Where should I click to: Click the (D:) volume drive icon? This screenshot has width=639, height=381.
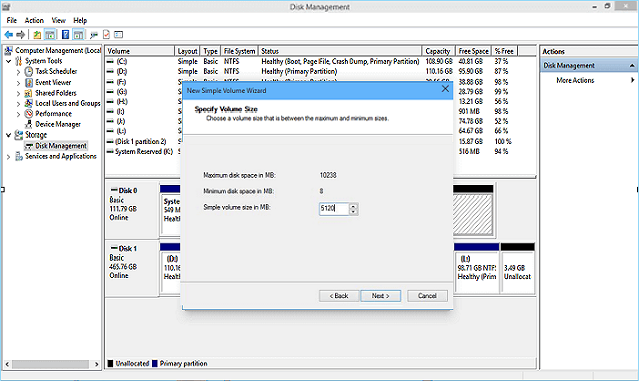110,71
